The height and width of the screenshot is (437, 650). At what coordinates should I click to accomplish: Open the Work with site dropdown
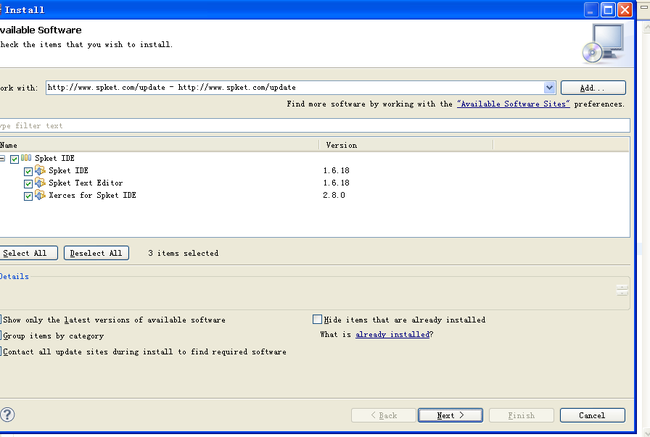pyautogui.click(x=549, y=87)
